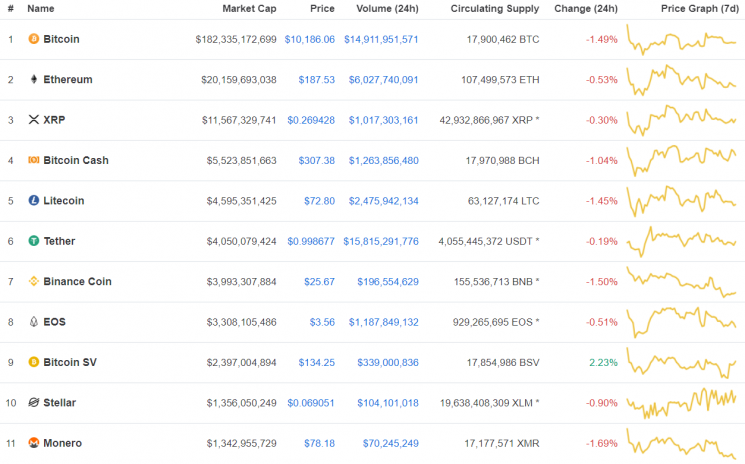Image resolution: width=745 pixels, height=464 pixels.
Task: Select Stellar market cap $1,356,050,249
Action: (x=241, y=403)
